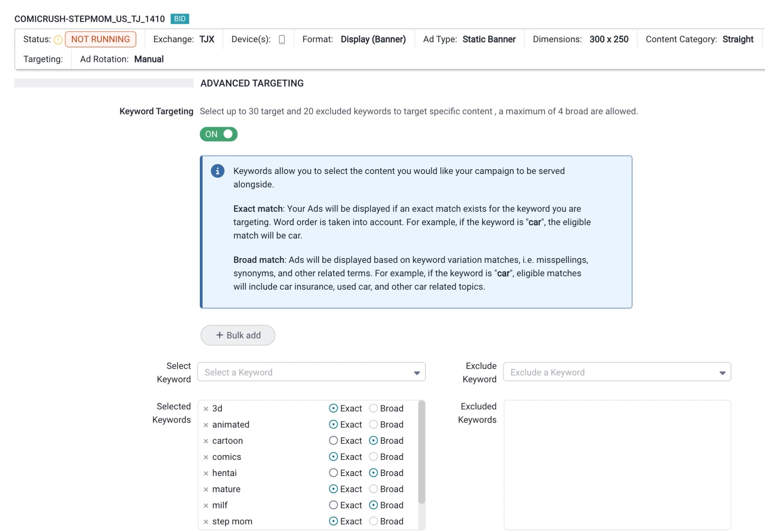
Task: Click the Exchange value TJX
Action: [x=207, y=39]
